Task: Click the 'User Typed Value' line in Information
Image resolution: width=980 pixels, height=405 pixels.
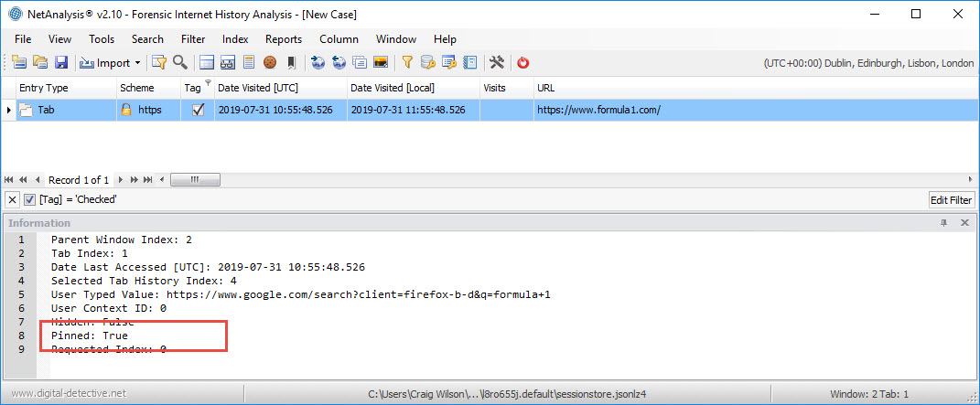Action: point(301,294)
